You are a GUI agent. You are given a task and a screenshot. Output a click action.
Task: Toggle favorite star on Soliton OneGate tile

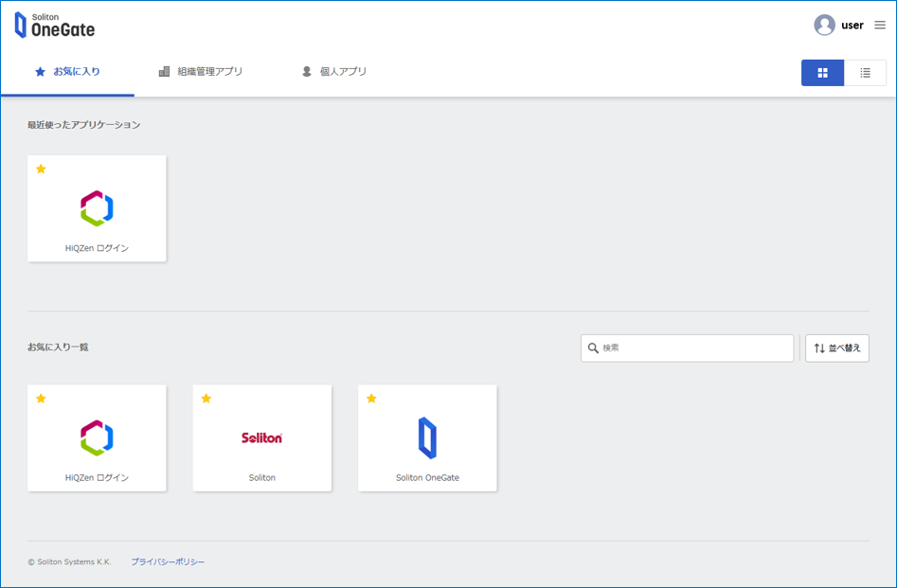371,399
